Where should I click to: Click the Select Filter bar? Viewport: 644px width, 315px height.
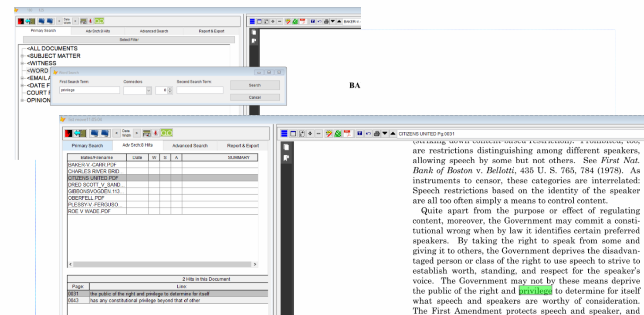[x=129, y=40]
